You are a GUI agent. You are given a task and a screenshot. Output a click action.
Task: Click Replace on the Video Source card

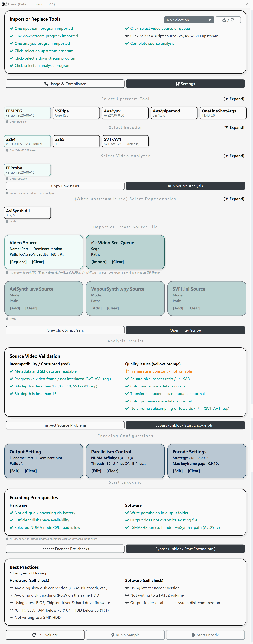pos(18,262)
